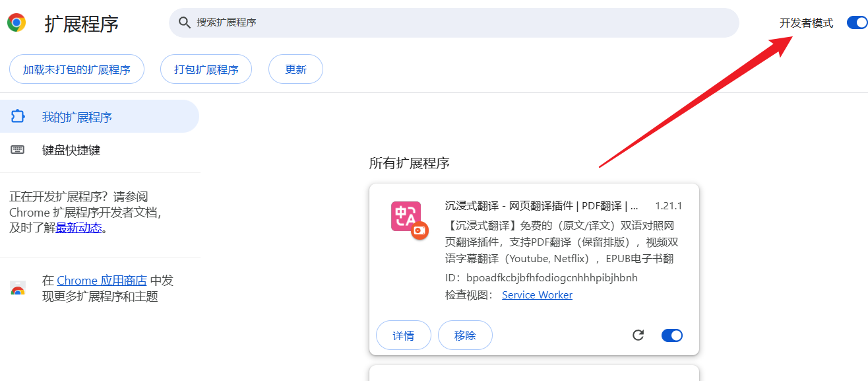
Task: Focus the 搜索扩展程序 search field
Action: (454, 22)
